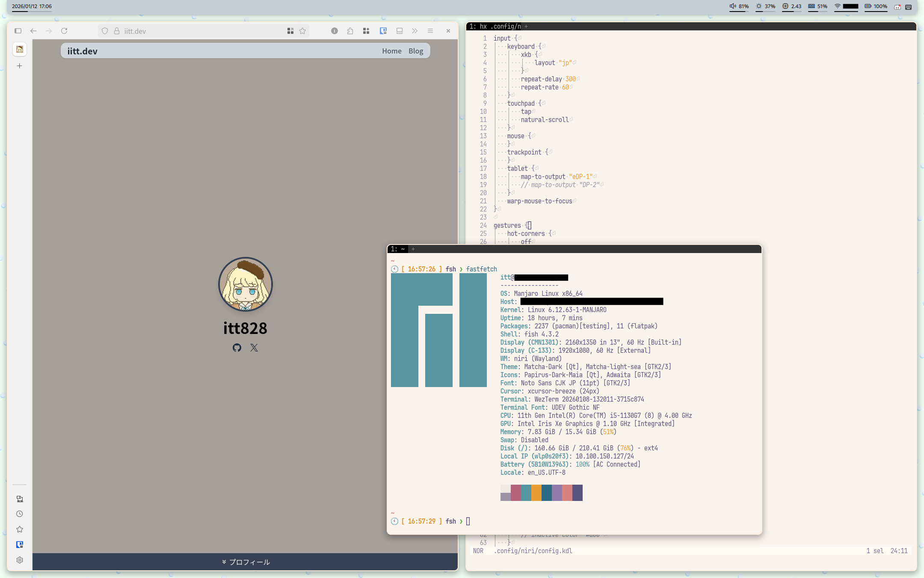Expand the プロフィール section
Image resolution: width=924 pixels, height=578 pixels.
pyautogui.click(x=246, y=562)
